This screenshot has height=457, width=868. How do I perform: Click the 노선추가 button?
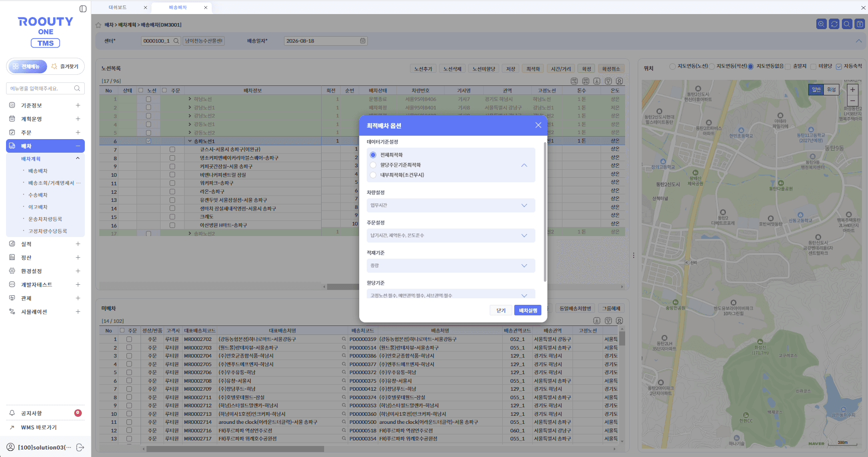click(x=423, y=69)
